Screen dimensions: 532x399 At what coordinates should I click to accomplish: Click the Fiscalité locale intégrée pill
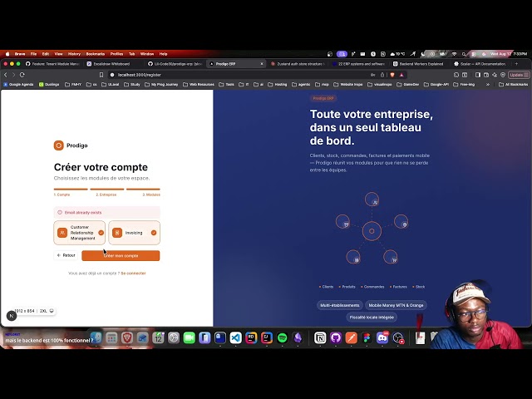372,318
